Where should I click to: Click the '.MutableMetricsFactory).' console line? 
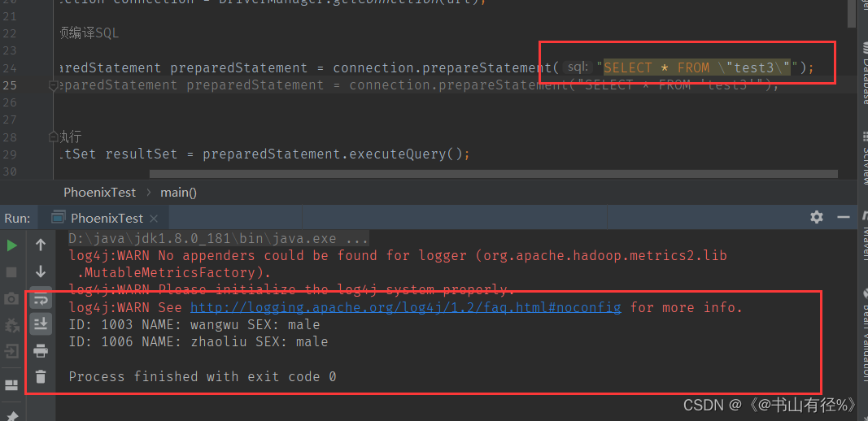coord(174,273)
